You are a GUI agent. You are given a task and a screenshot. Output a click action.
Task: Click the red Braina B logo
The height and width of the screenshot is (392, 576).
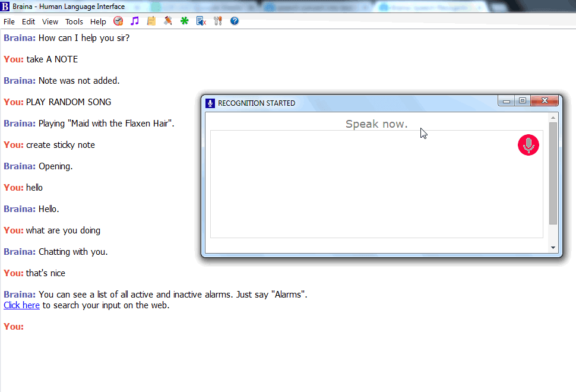[x=6, y=7]
